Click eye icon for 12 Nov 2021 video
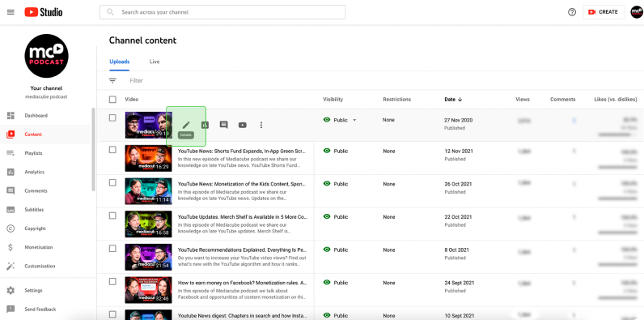The image size is (644, 320). (327, 151)
